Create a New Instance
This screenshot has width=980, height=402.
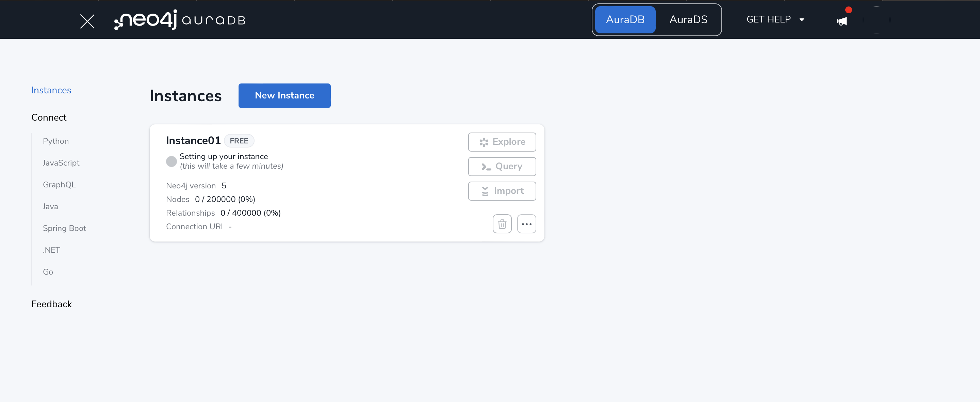pyautogui.click(x=284, y=96)
